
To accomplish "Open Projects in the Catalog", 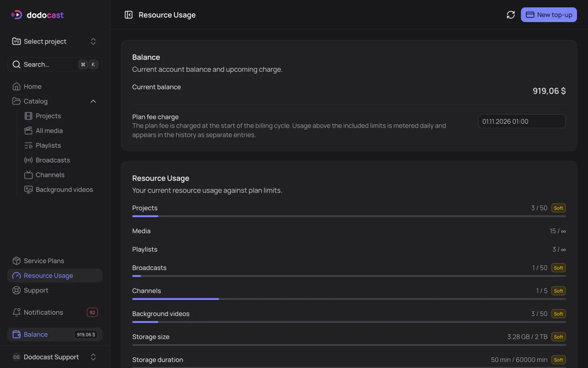I will (x=61, y=116).
